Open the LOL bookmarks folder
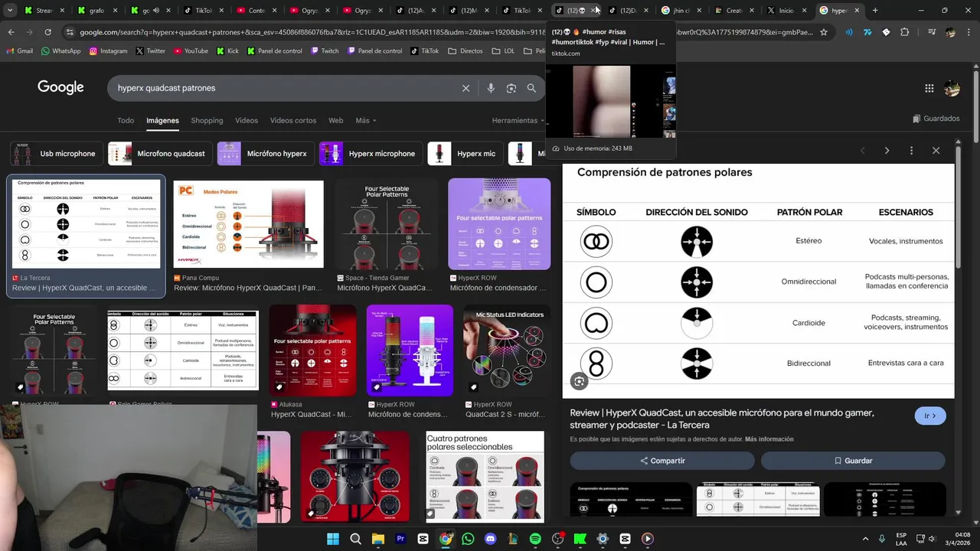Viewport: 980px width, 551px height. pos(502,51)
